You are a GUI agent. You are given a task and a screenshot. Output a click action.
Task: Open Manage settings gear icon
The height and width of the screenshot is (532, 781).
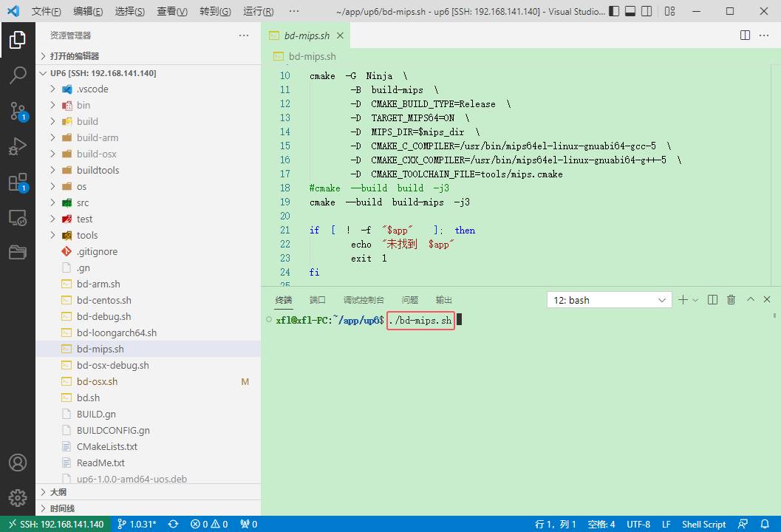point(18,497)
